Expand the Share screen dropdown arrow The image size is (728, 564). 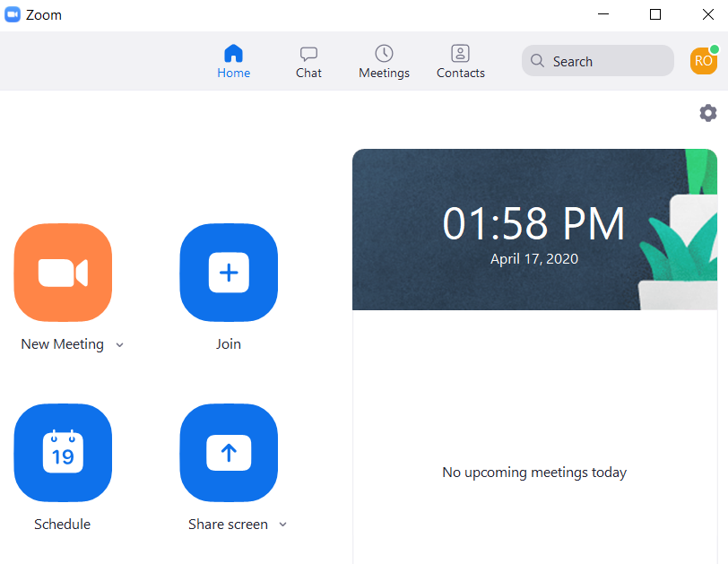(x=282, y=525)
